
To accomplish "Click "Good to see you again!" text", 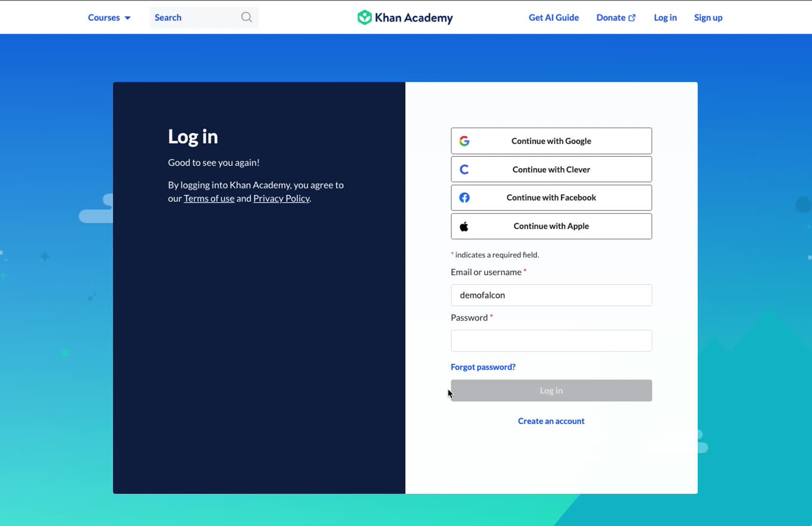I will click(214, 163).
